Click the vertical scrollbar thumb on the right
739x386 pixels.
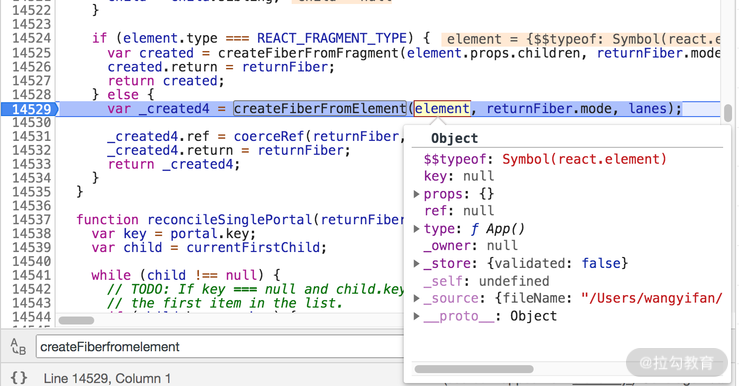pos(728,113)
